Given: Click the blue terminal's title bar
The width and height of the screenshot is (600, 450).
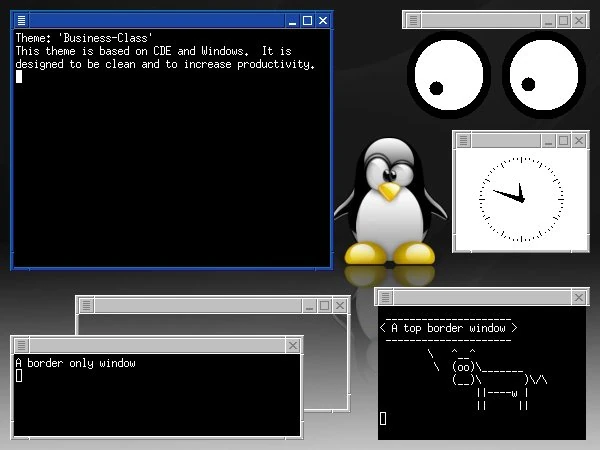Looking at the screenshot, I should click(157, 20).
